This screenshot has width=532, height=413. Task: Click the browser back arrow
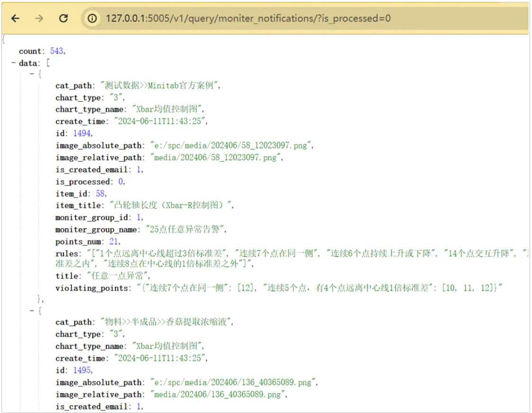point(16,19)
